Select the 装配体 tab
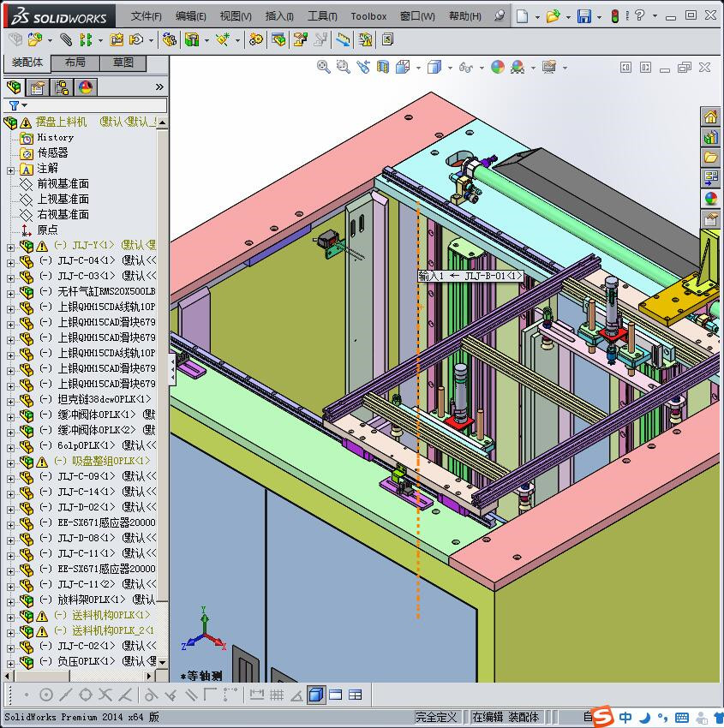This screenshot has width=724, height=728. (x=27, y=63)
